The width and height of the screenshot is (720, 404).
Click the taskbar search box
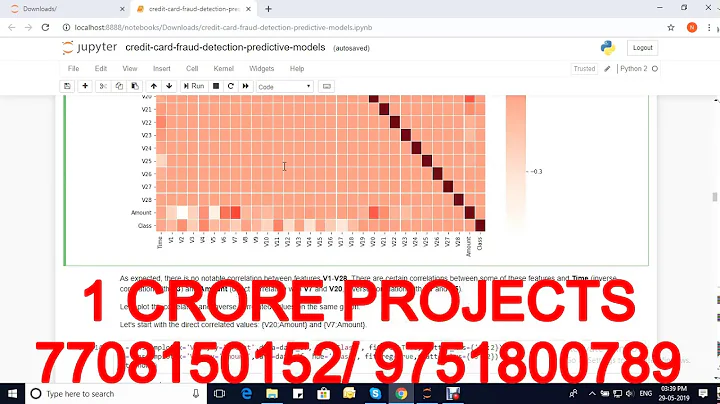coord(117,393)
